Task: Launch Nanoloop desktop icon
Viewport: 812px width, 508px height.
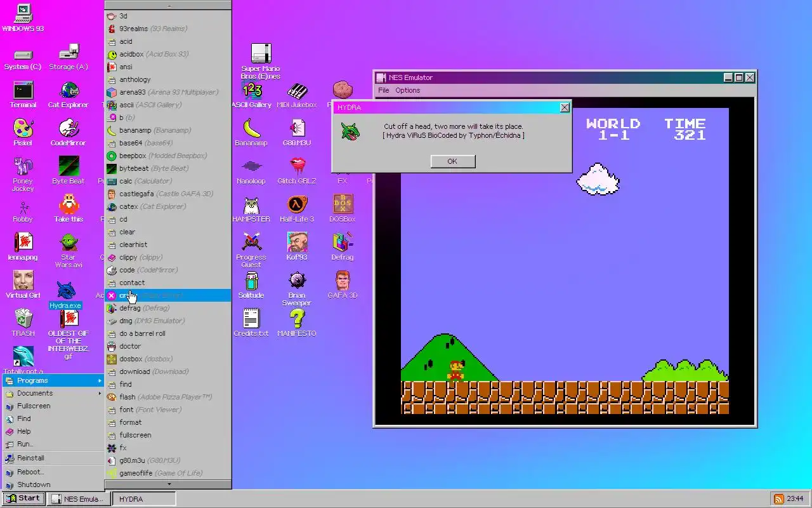Action: tap(251, 171)
